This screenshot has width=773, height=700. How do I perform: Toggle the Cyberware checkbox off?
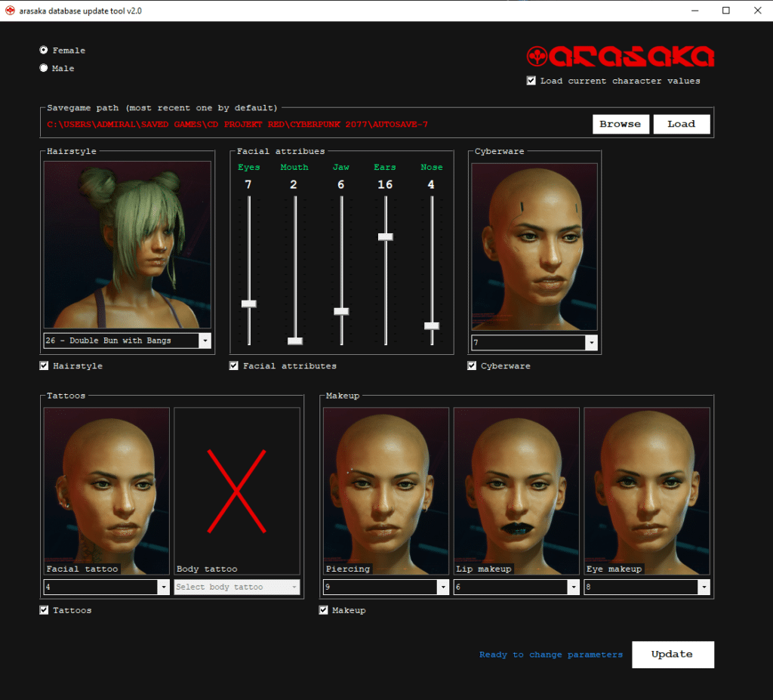471,365
